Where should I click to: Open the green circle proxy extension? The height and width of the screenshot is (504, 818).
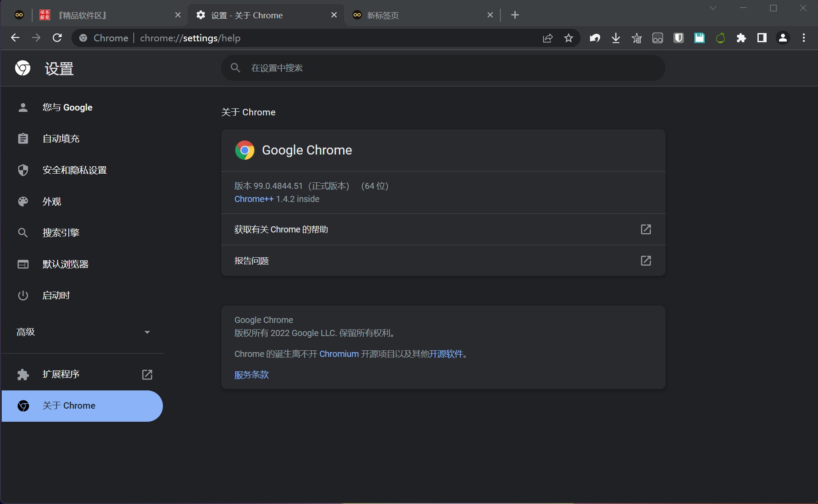720,38
